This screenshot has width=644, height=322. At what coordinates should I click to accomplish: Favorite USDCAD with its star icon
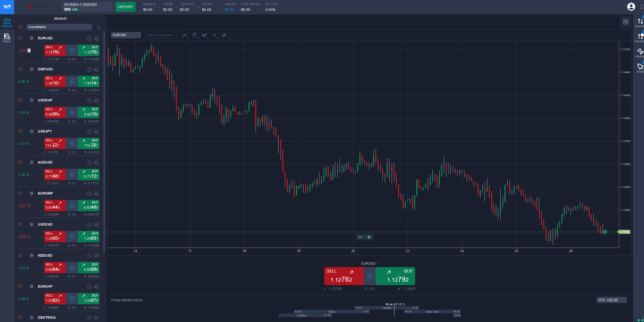21,224
